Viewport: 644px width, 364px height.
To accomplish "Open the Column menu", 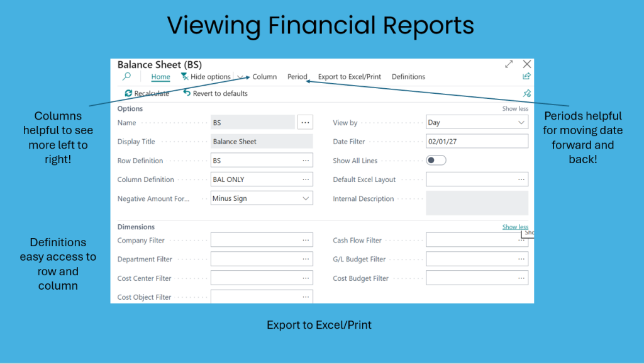I will 264,77.
